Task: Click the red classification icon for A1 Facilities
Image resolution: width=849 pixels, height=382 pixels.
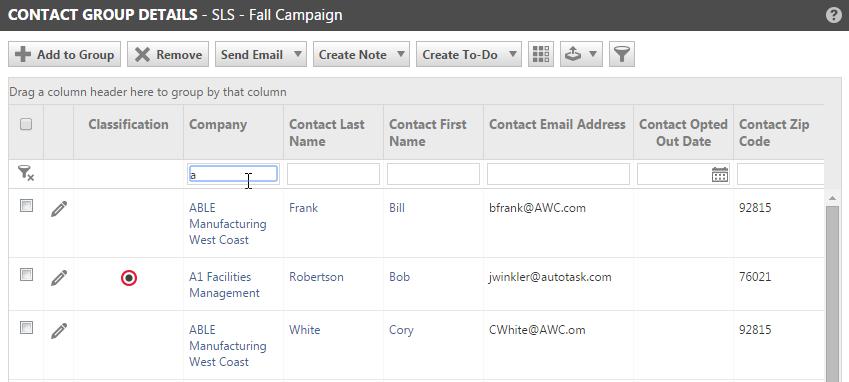Action: 129,278
